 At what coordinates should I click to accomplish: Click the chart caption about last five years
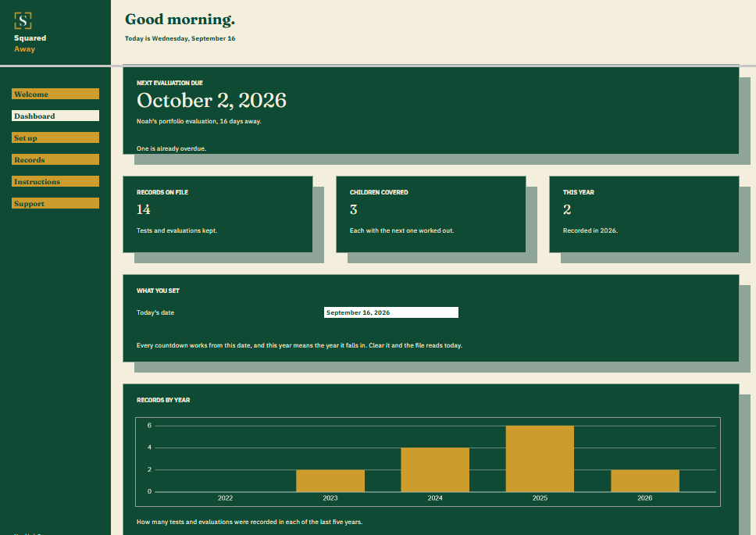pos(249,522)
